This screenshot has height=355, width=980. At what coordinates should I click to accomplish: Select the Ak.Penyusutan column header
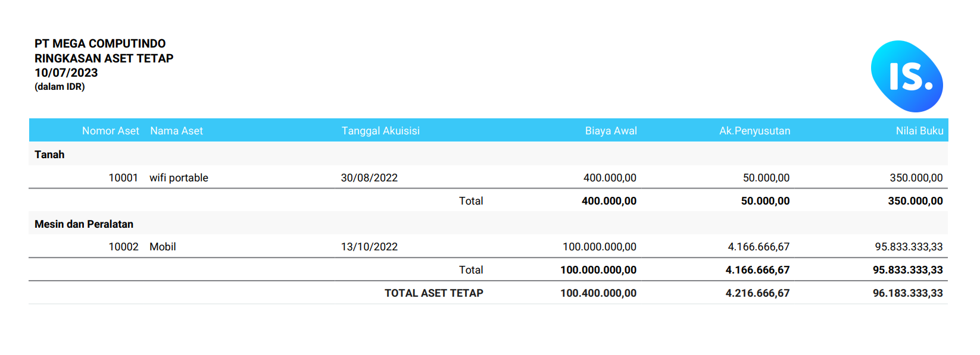(754, 131)
